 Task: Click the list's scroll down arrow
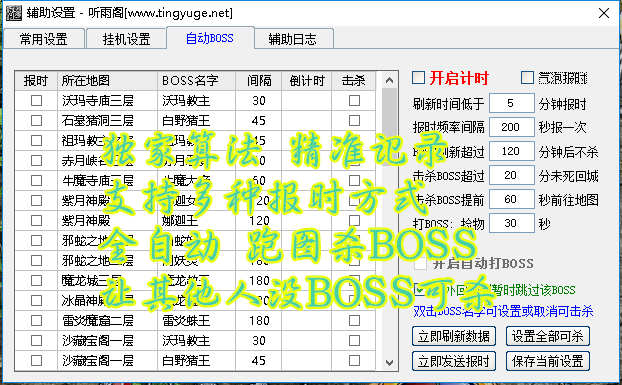tap(389, 362)
